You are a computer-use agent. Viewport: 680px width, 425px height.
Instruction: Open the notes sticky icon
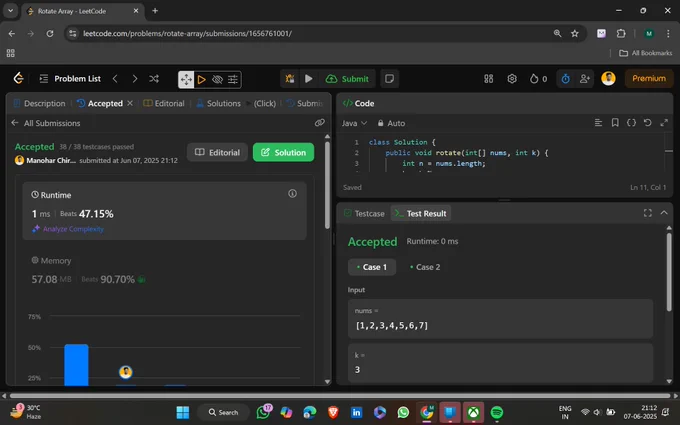[x=389, y=78]
